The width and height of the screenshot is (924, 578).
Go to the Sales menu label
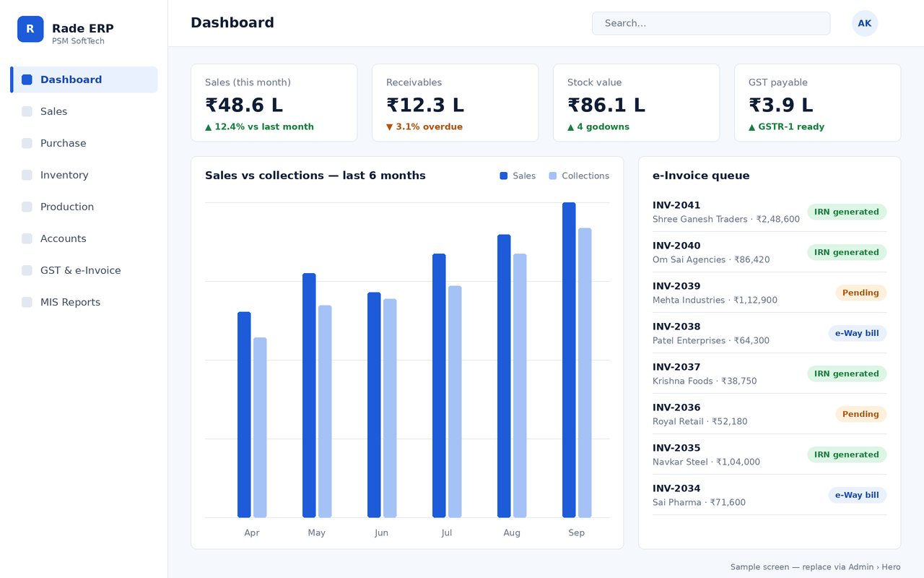[53, 111]
